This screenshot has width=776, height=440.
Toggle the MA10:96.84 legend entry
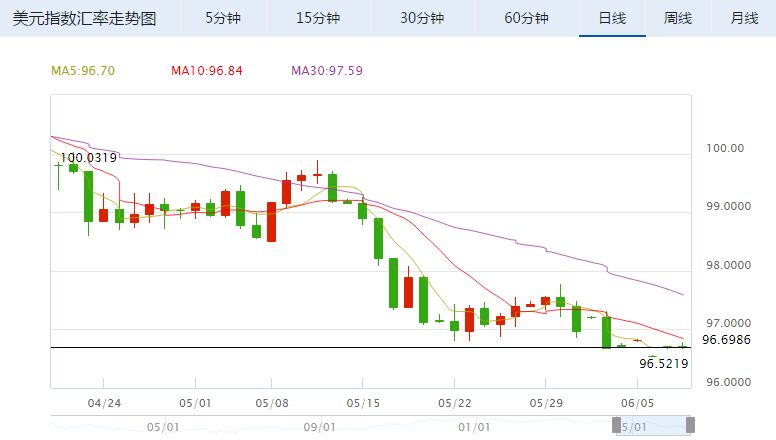(x=206, y=71)
